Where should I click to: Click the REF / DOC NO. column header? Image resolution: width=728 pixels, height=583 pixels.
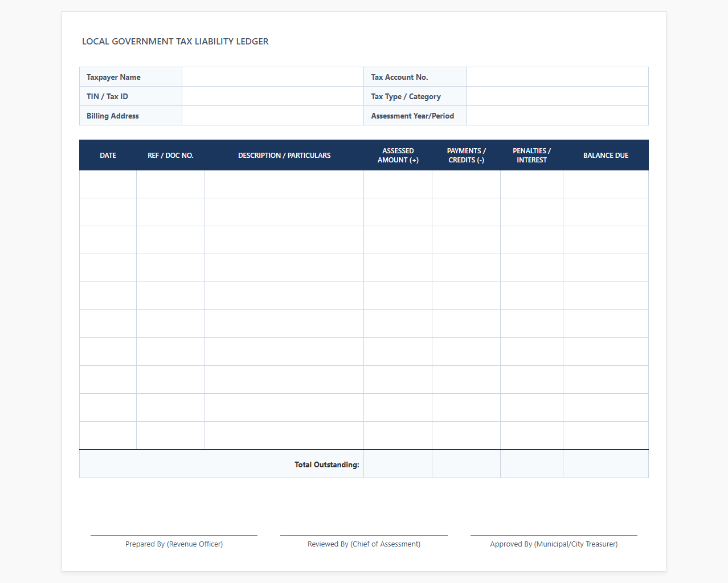[x=171, y=155]
